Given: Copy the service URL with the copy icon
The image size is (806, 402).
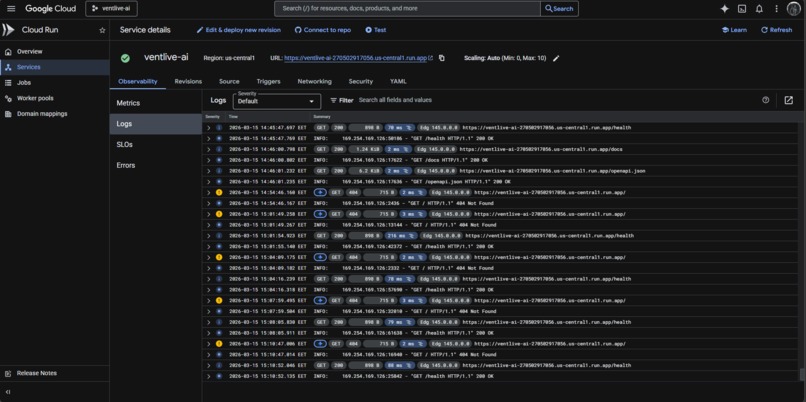Looking at the screenshot, I should point(442,58).
